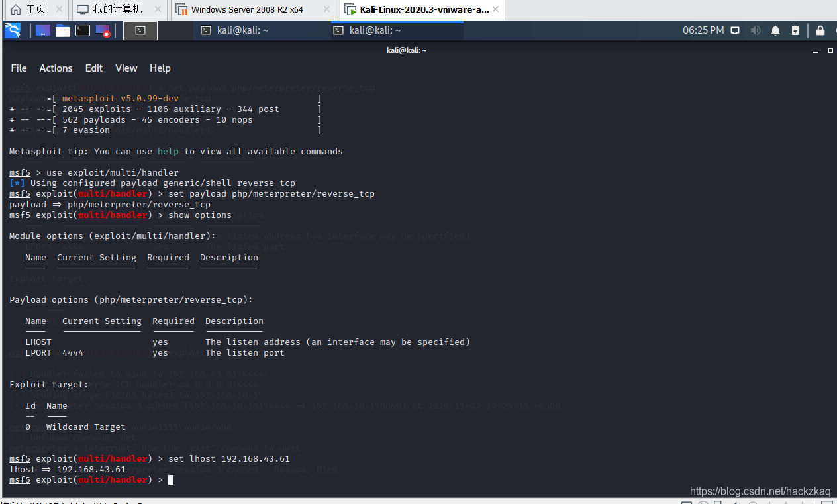Click the paused VM icon on Windows Server tab

pyautogui.click(x=181, y=10)
